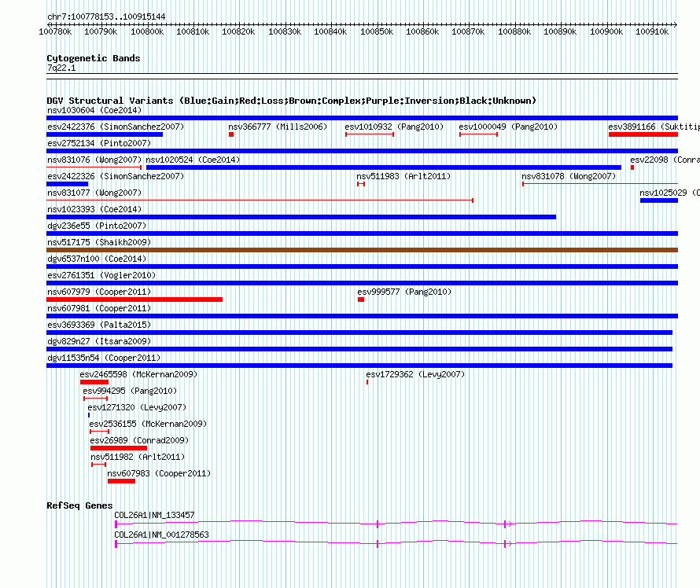Open the COL26A1|NM_001278563 transcript label
The image size is (700, 588).
(161, 535)
